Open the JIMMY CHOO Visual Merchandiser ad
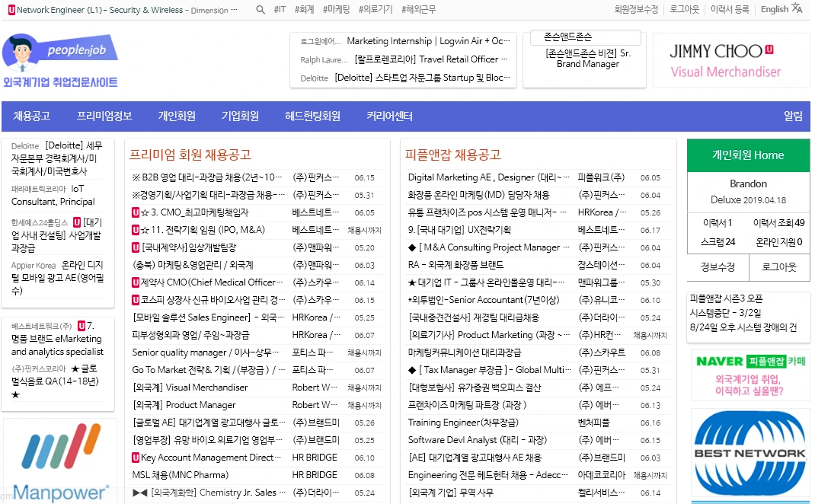Image resolution: width=815 pixels, height=504 pixels. pos(729,59)
